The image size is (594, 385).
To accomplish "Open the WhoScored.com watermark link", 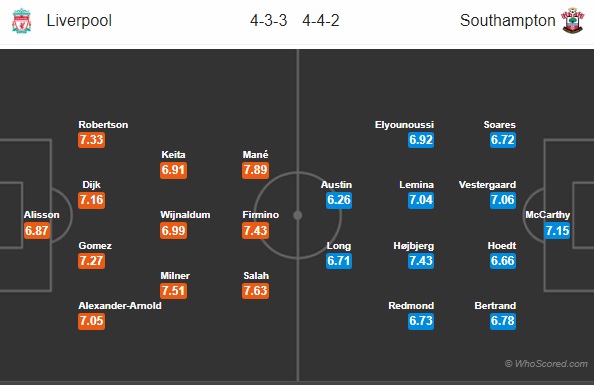I will [x=546, y=364].
